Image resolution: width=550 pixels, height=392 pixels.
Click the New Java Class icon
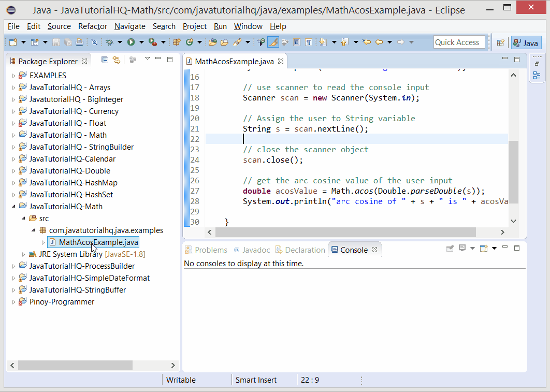click(189, 42)
